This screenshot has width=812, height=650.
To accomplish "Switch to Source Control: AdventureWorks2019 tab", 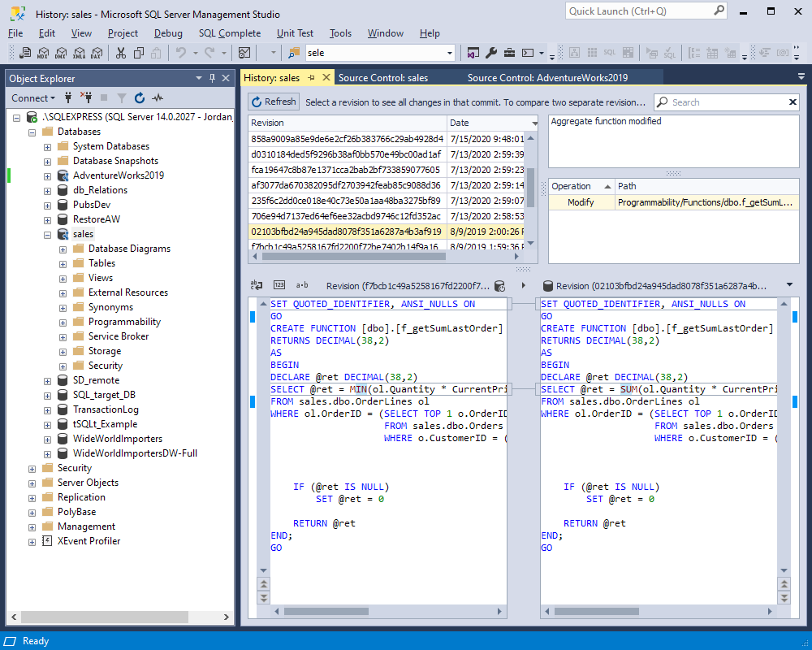I will pyautogui.click(x=547, y=78).
